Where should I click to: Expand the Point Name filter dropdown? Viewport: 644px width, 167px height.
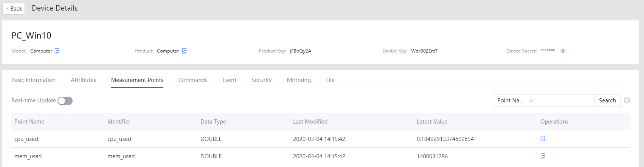[515, 101]
